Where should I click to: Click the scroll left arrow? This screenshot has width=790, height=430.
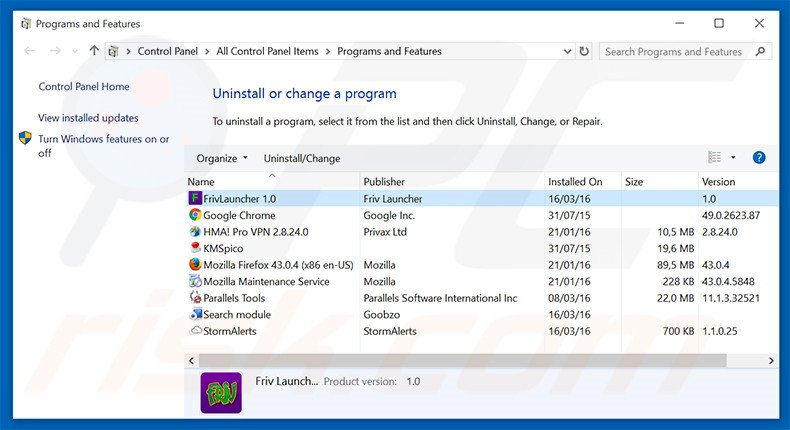[x=191, y=360]
